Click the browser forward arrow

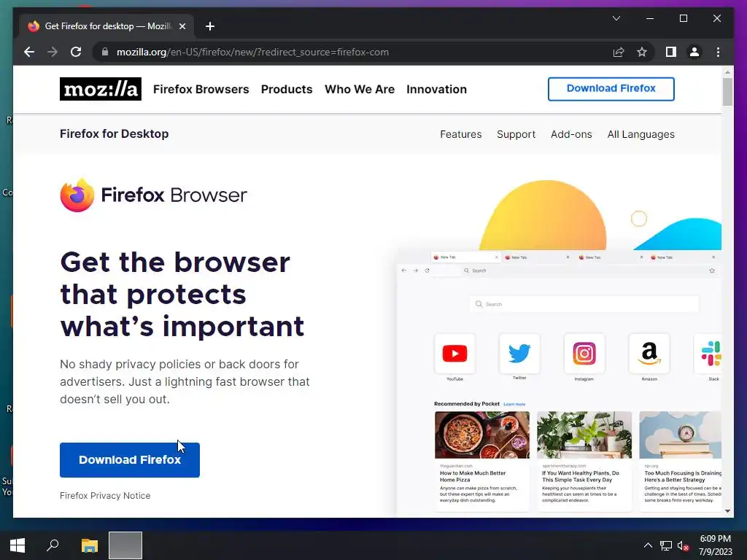tap(53, 52)
